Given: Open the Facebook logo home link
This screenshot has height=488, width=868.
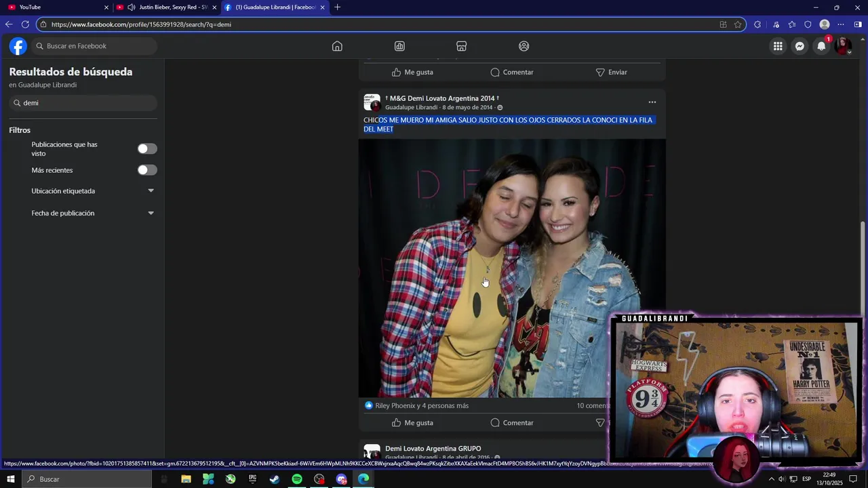Looking at the screenshot, I should point(18,46).
